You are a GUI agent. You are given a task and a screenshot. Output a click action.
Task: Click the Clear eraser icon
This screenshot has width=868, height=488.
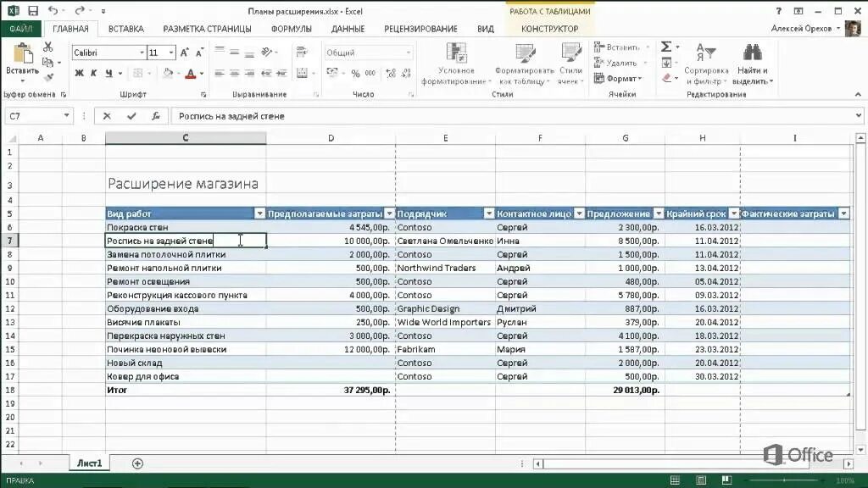pos(666,78)
